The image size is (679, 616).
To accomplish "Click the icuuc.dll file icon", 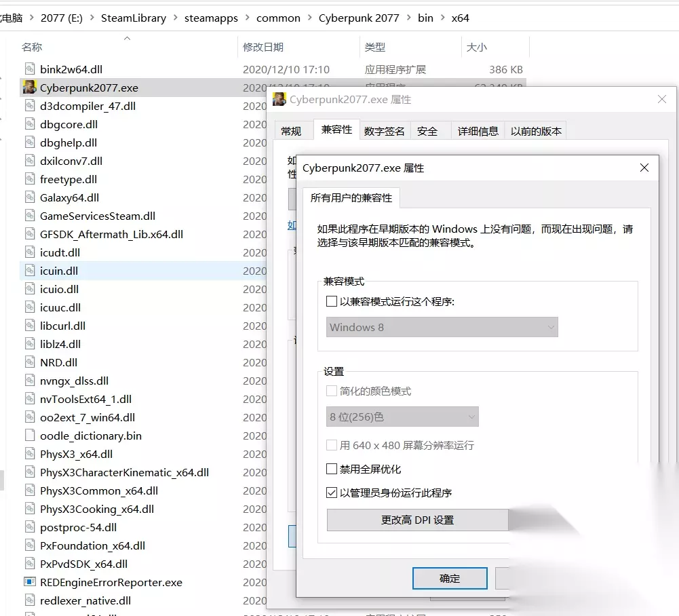I will pos(29,307).
